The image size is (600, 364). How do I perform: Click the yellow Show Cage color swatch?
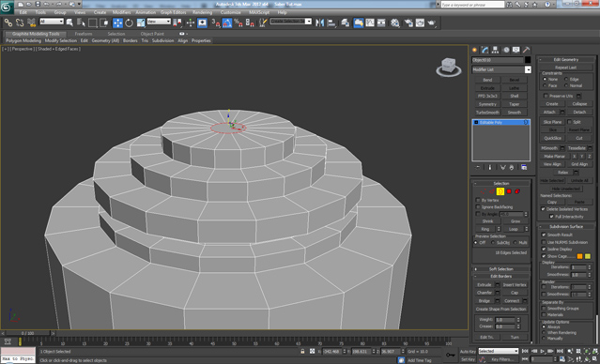point(588,256)
